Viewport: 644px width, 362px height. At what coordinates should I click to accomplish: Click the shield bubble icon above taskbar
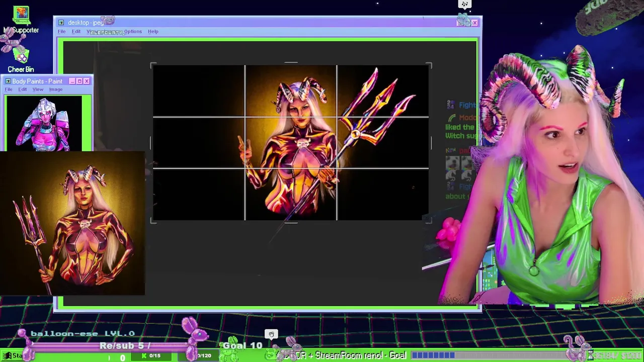point(271,334)
